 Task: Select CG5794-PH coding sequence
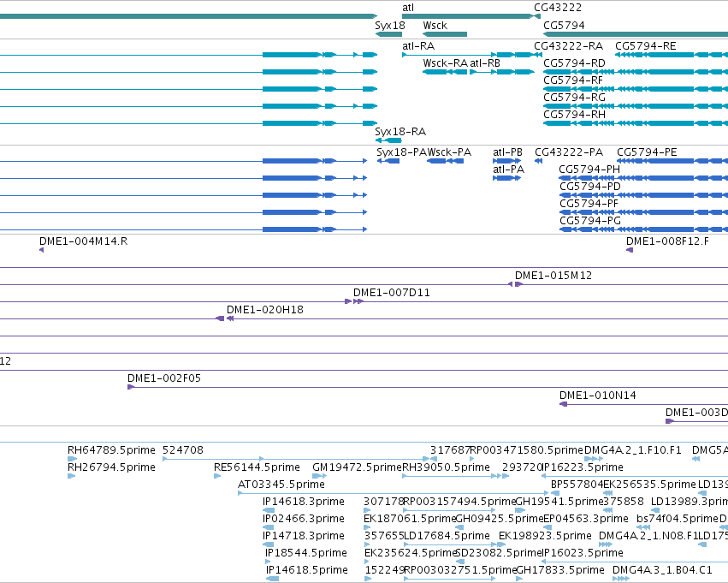643,178
